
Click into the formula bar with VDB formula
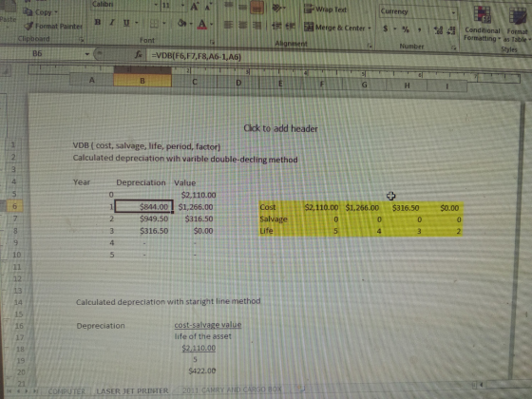click(x=337, y=57)
